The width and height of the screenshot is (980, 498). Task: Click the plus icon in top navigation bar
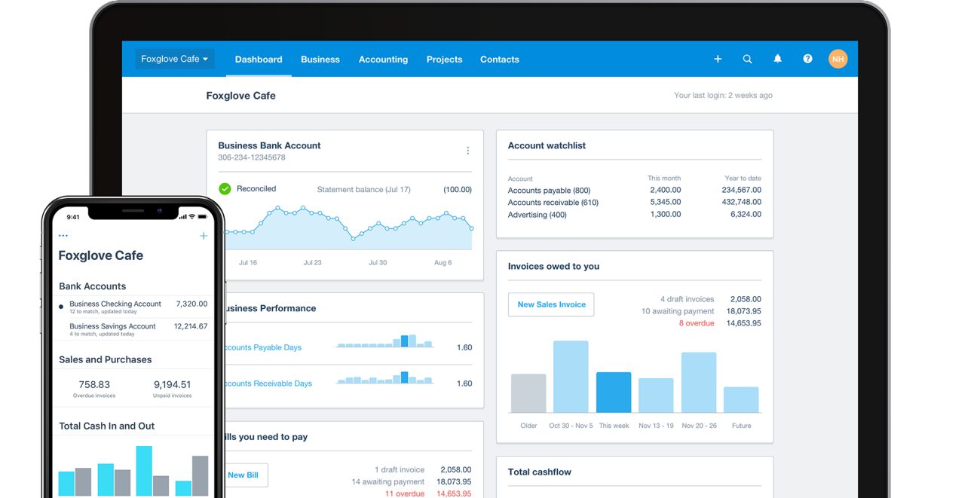[x=718, y=59]
